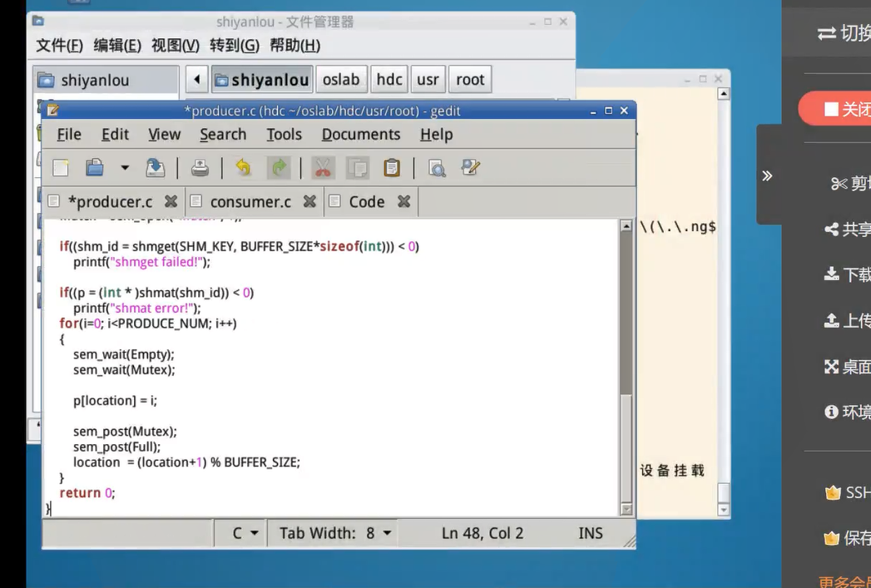Viewport: 871px width, 588px height.
Task: Close the consumer.c tab
Action: 309,201
